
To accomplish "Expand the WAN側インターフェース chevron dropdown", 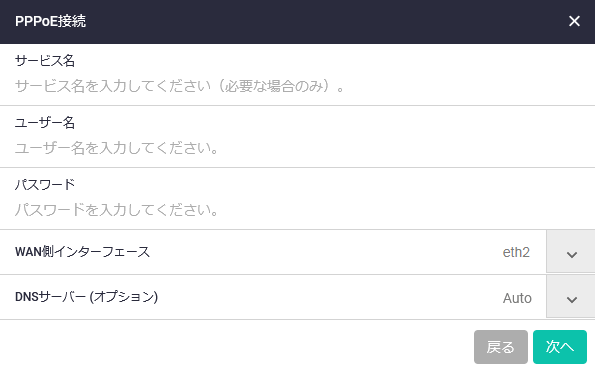I will coord(571,251).
